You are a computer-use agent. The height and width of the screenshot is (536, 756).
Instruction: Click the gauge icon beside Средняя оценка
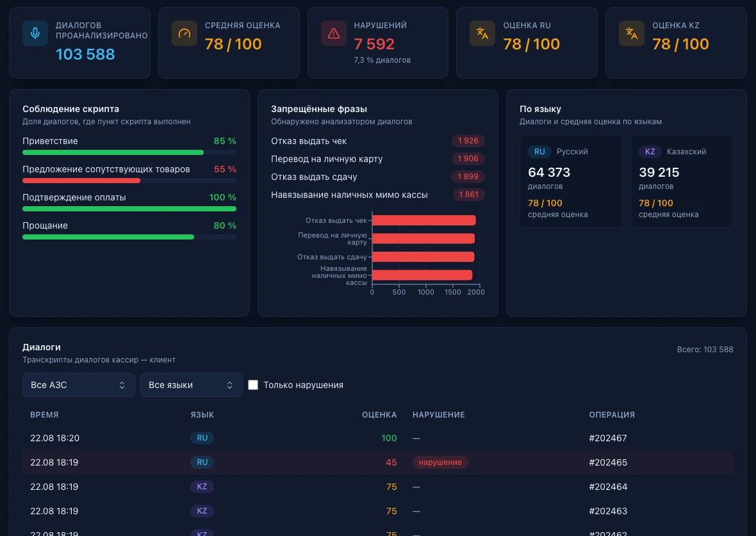click(184, 33)
